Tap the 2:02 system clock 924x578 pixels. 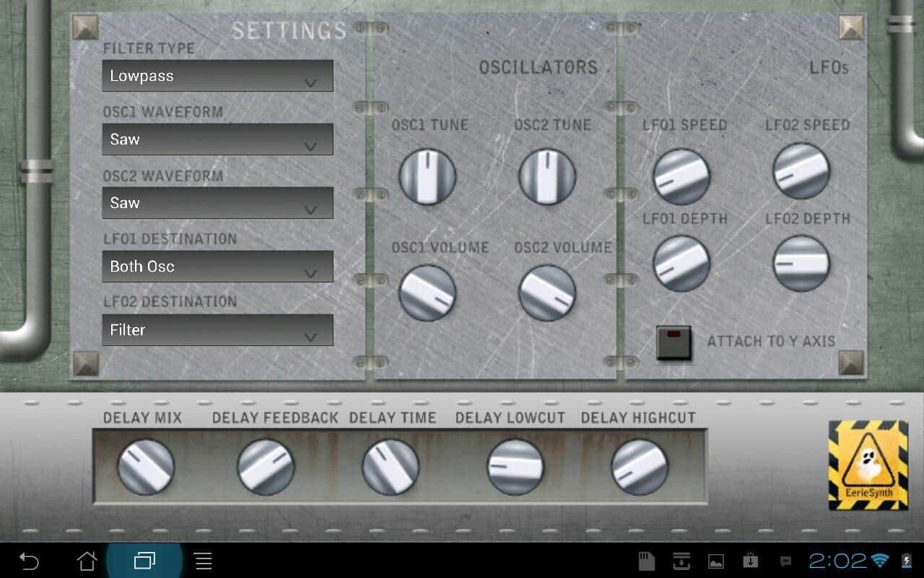coord(837,561)
